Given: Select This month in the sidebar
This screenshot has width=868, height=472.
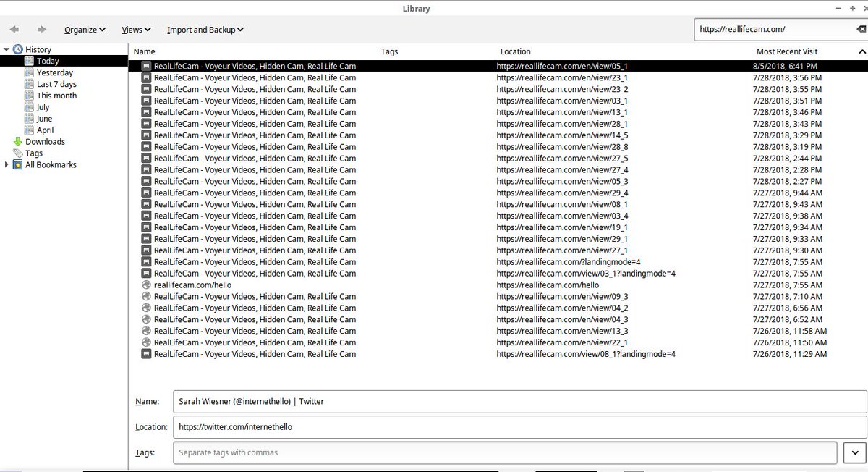Looking at the screenshot, I should 56,96.
